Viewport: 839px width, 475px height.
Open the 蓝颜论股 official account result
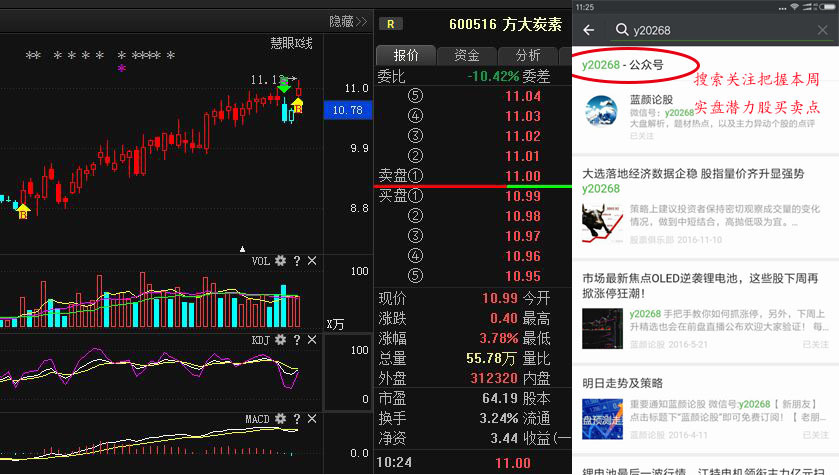(705, 117)
